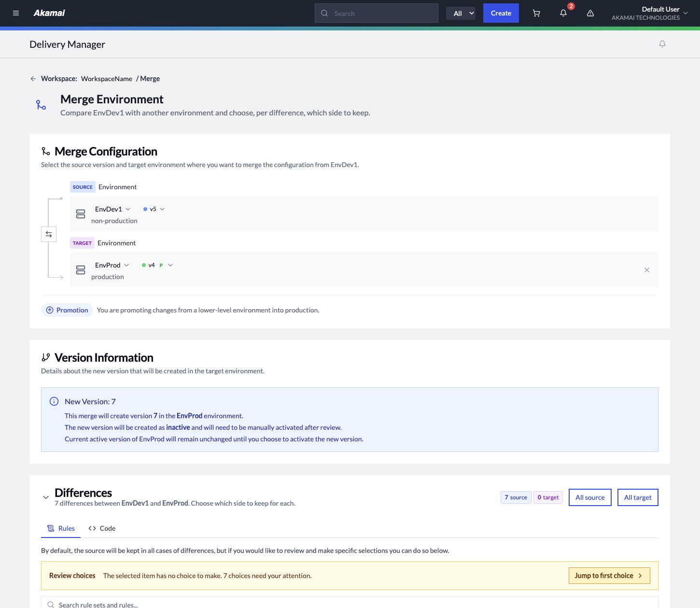Image resolution: width=700 pixels, height=608 pixels.
Task: Click the Merge Configuration heading icon
Action: (x=46, y=152)
